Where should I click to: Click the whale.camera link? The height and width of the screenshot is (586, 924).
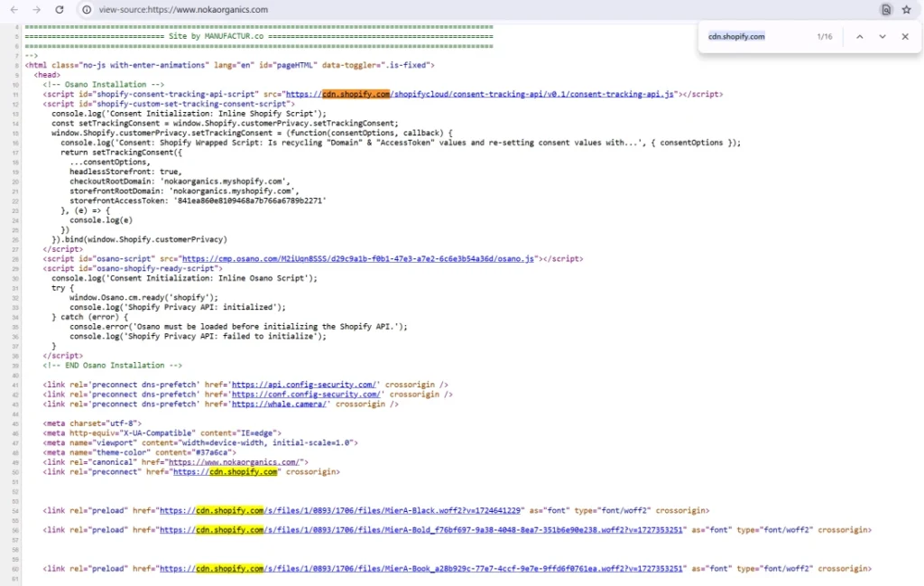point(280,405)
